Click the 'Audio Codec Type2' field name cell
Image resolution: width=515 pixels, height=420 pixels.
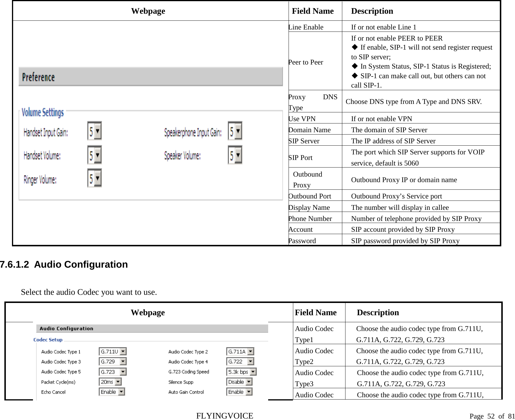(319, 355)
